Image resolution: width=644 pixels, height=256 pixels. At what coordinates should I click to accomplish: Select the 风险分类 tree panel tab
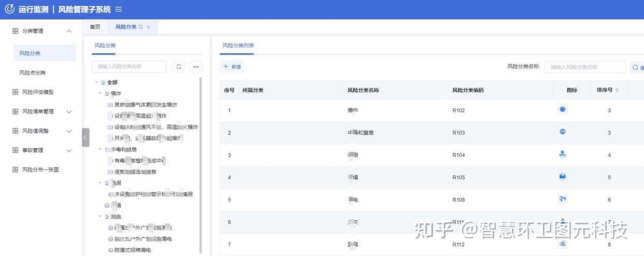105,46
